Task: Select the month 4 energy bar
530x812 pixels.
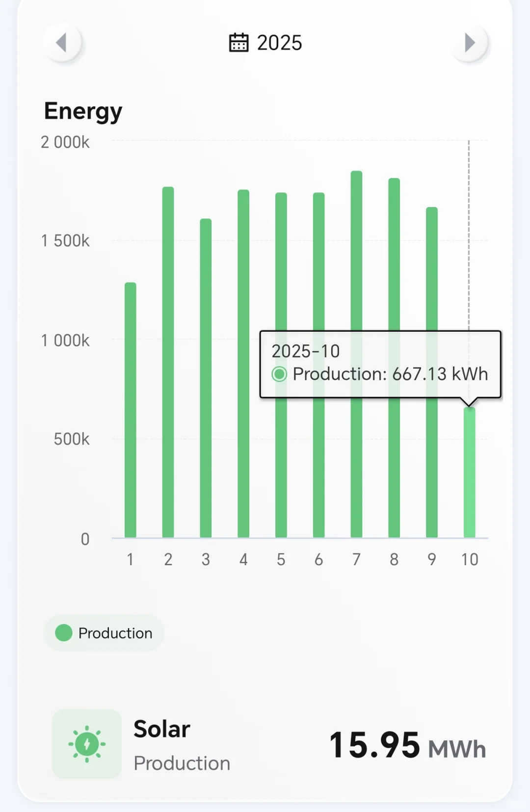Action: [x=243, y=364]
